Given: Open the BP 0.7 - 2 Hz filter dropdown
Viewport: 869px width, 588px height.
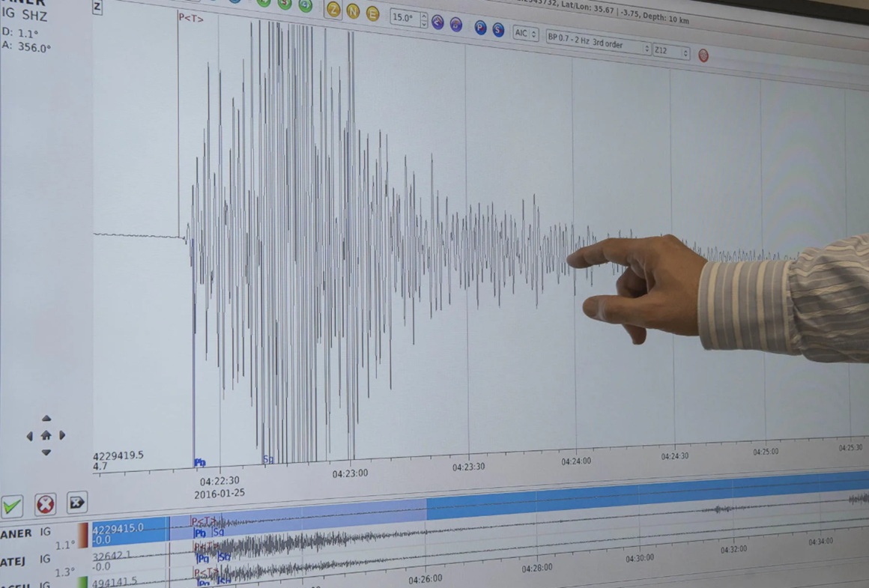Looking at the screenshot, I should point(599,42).
